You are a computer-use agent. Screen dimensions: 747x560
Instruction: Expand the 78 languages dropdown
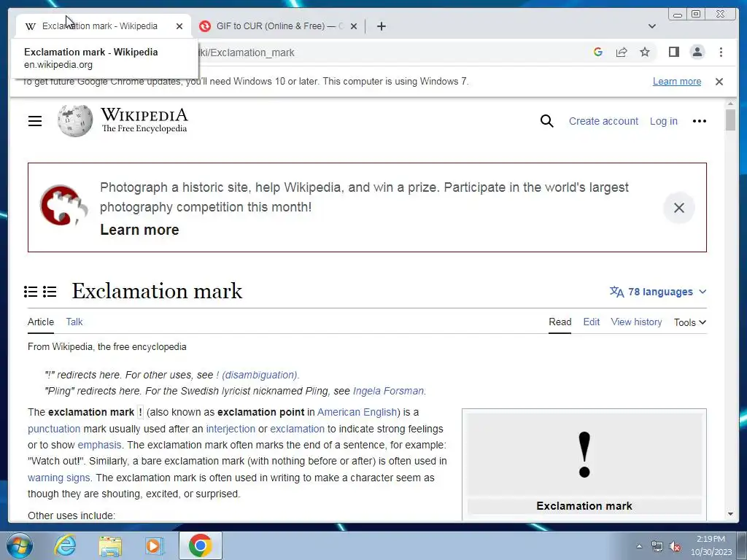658,292
